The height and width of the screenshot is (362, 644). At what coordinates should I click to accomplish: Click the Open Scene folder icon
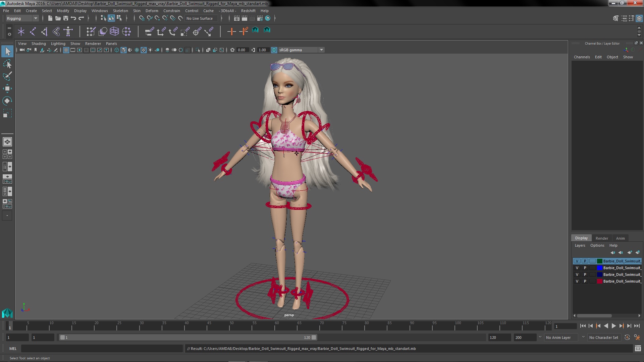58,18
